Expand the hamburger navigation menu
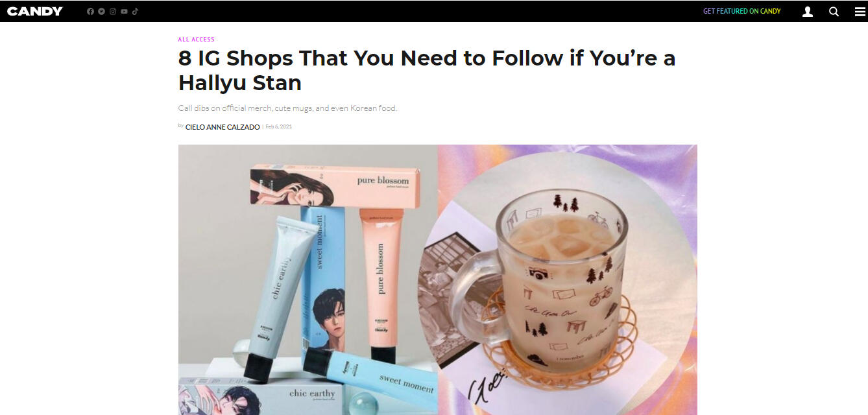Viewport: 868px width, 415px height. (860, 12)
